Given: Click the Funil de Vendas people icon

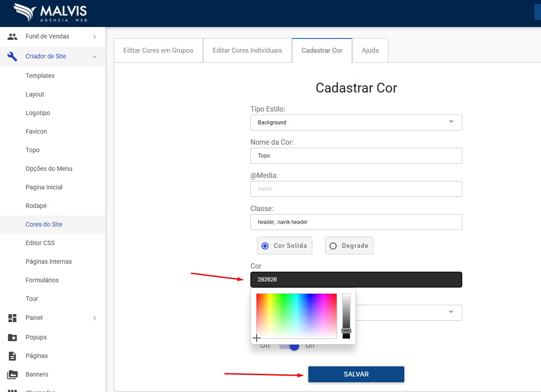Looking at the screenshot, I should coord(12,37).
